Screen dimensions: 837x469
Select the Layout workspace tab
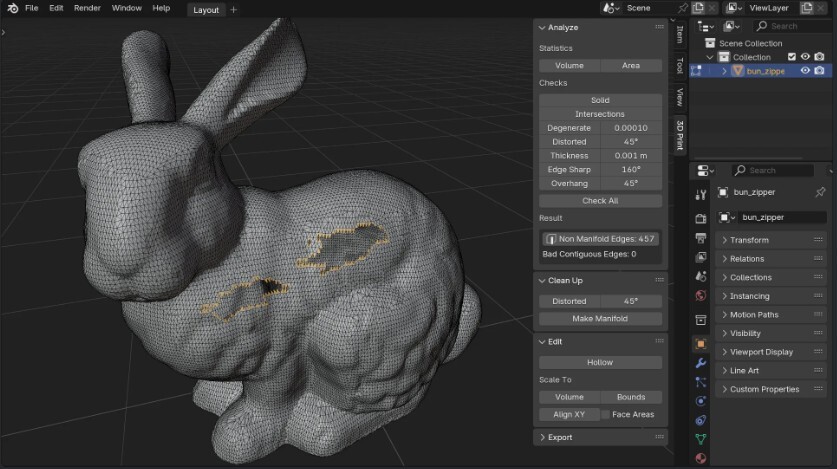pyautogui.click(x=206, y=10)
